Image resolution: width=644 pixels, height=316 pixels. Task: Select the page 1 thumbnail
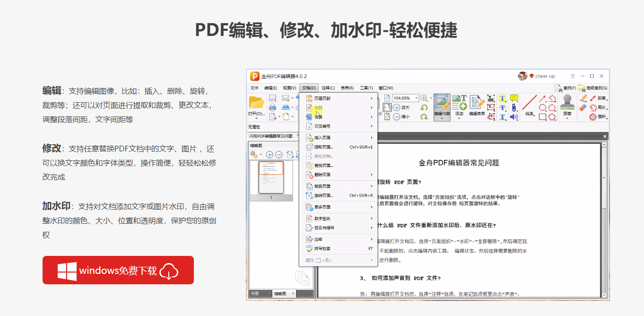point(271,177)
